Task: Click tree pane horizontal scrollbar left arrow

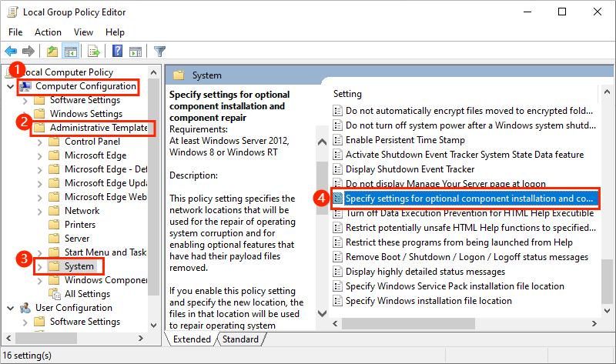Action: (x=8, y=338)
